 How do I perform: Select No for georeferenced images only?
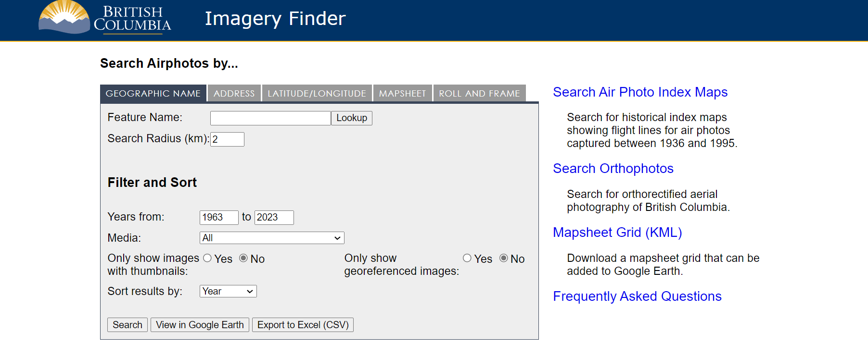(x=504, y=258)
